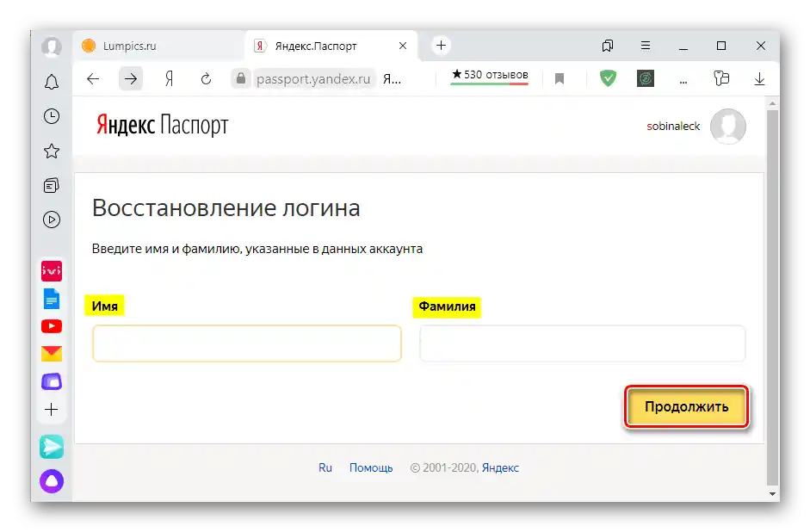Open collections icon in sidebar
This screenshot has height=532, width=810.
[52, 185]
